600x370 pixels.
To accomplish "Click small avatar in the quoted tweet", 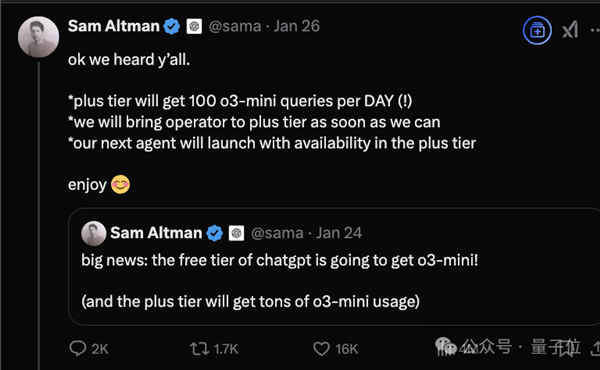I will click(94, 233).
